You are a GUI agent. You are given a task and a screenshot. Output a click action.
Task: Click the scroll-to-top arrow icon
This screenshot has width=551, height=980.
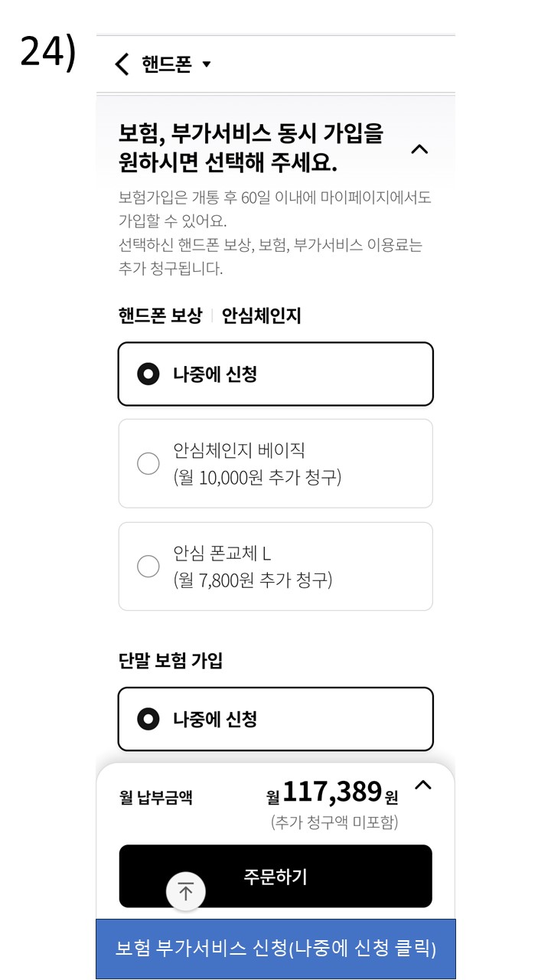(186, 891)
